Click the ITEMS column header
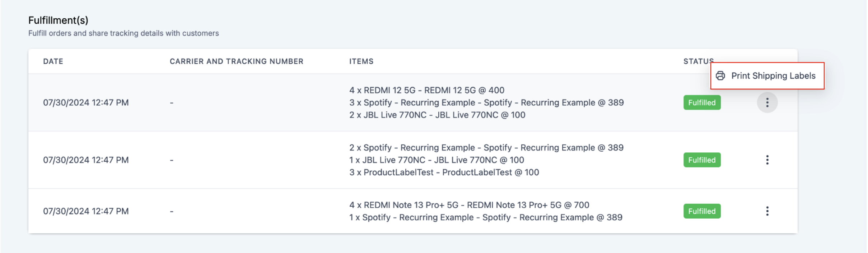The image size is (868, 253). [361, 61]
